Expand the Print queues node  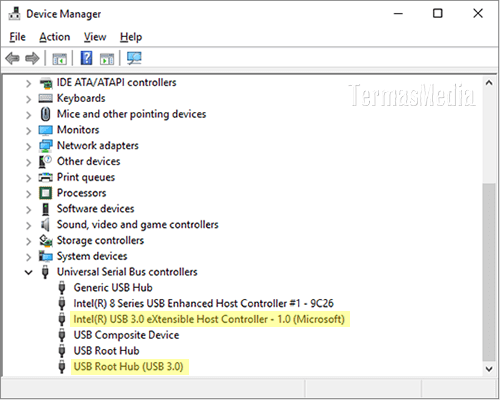(29, 178)
